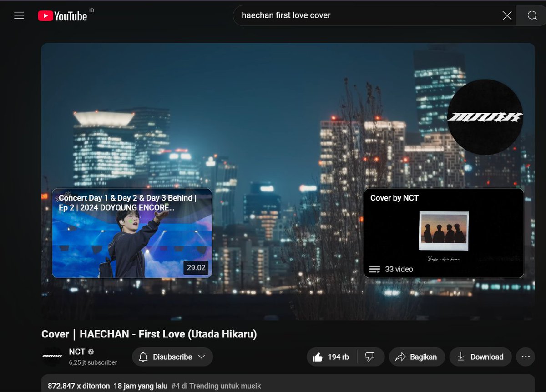
Task: Open the NCT channel name link
Action: (77, 352)
